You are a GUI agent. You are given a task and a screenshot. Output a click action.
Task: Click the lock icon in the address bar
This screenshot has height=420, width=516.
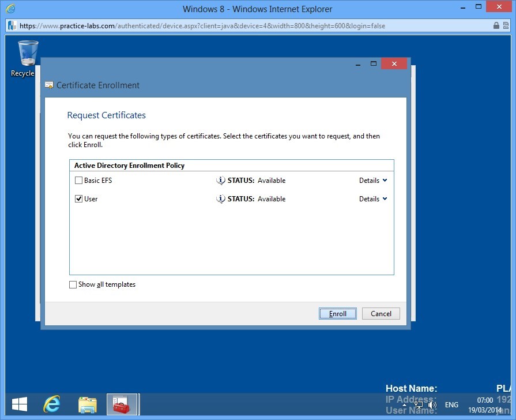tap(496, 25)
